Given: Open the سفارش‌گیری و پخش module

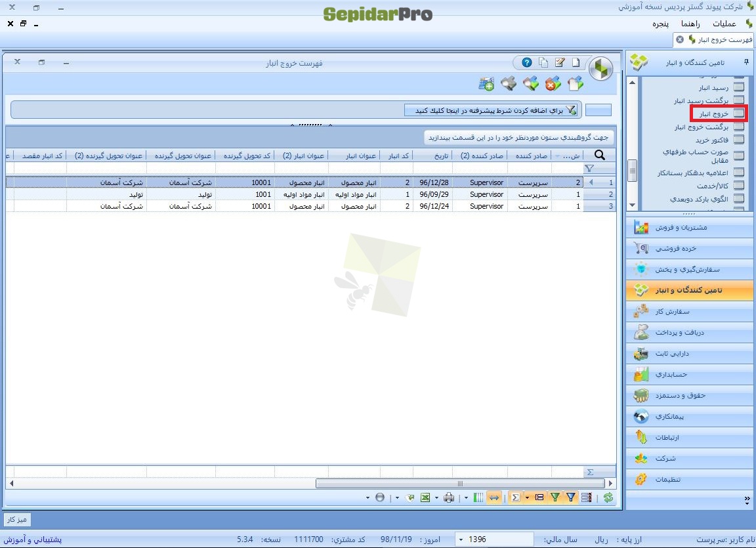Looking at the screenshot, I should click(x=690, y=270).
